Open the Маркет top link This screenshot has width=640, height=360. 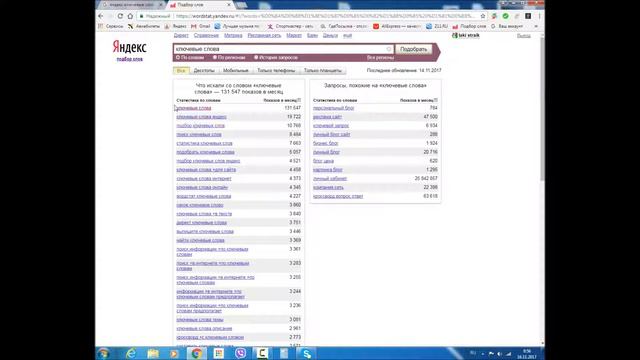click(x=294, y=36)
